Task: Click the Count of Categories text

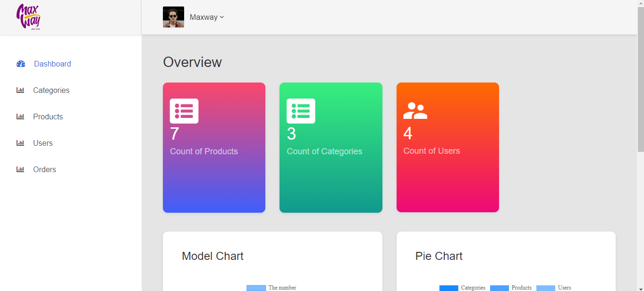Action: pos(324,151)
